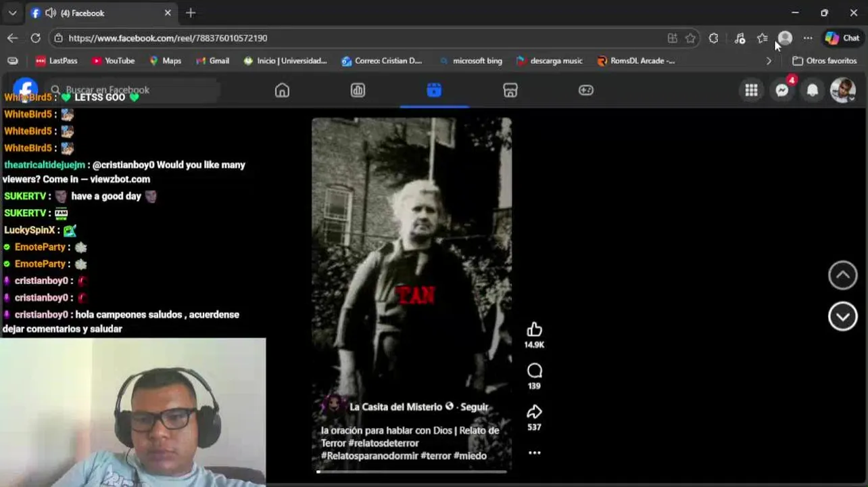
Task: Open the reel comments bubble icon
Action: pyautogui.click(x=535, y=371)
